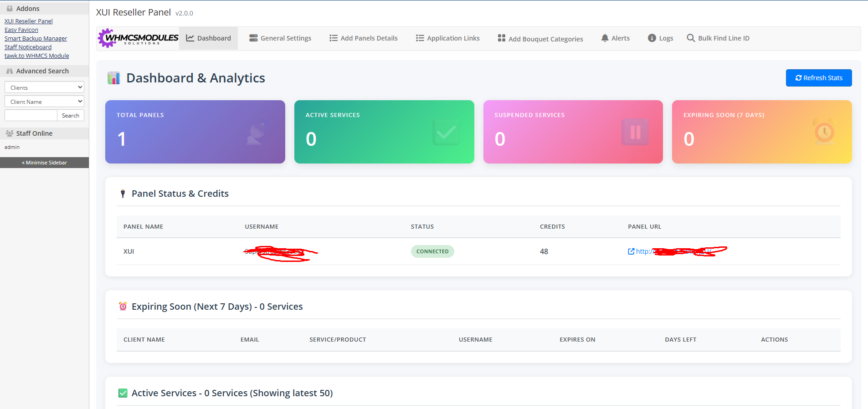Screen dimensions: 868x409
Task: Open the Client Name field dropdown
Action: tap(44, 102)
